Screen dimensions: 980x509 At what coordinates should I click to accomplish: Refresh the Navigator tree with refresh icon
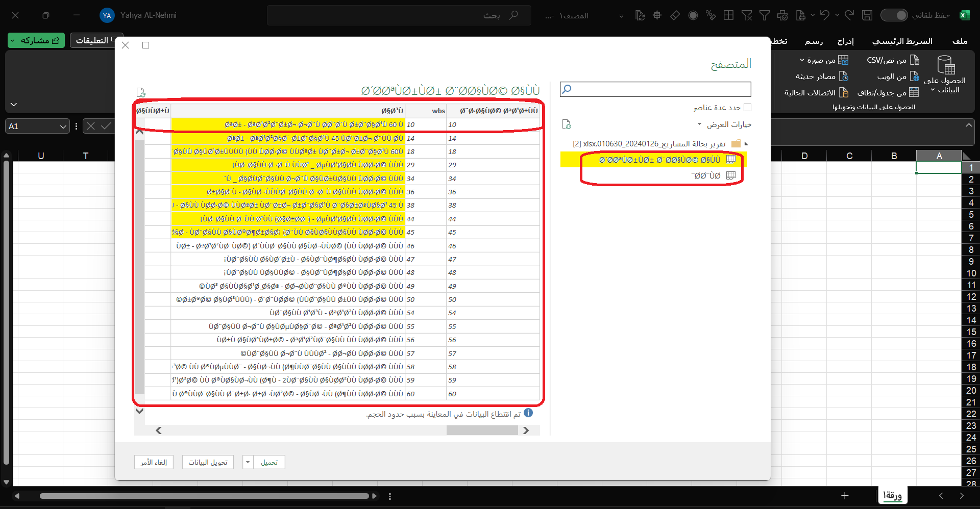pyautogui.click(x=567, y=124)
